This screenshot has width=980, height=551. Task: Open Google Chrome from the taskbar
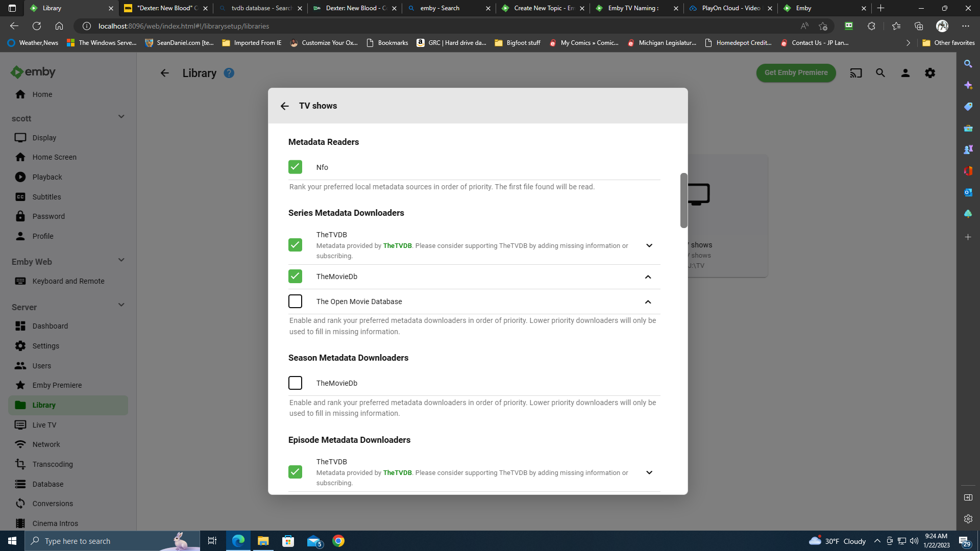(338, 541)
